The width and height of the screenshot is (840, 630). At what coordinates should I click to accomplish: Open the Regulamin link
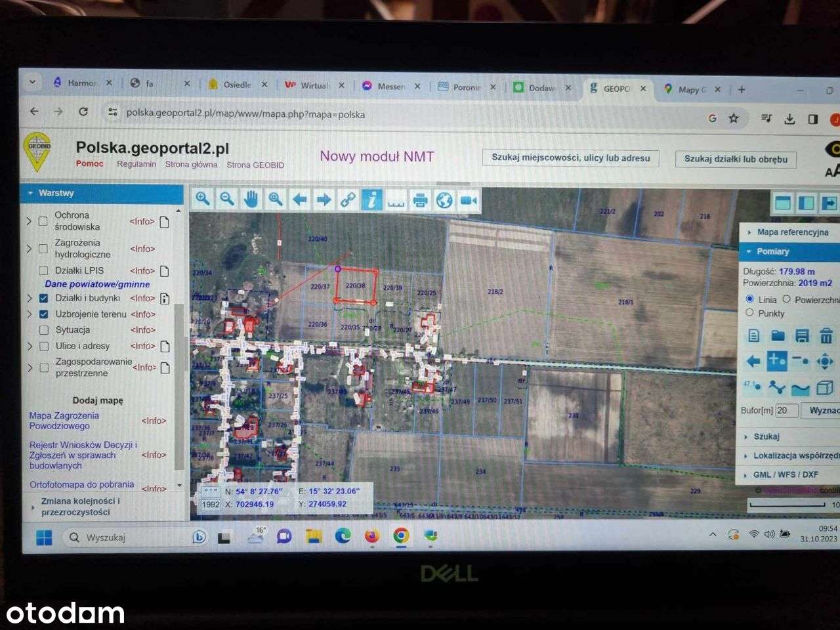pos(136,164)
